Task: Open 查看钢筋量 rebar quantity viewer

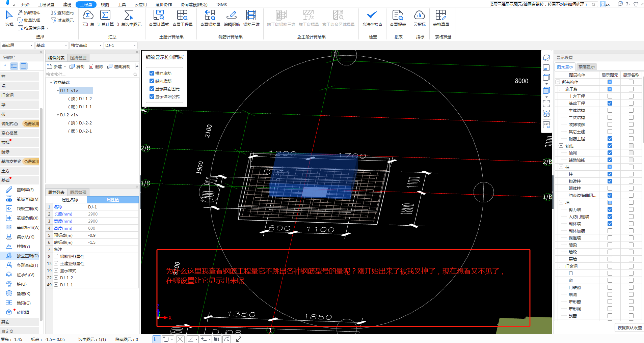Action: tap(210, 18)
